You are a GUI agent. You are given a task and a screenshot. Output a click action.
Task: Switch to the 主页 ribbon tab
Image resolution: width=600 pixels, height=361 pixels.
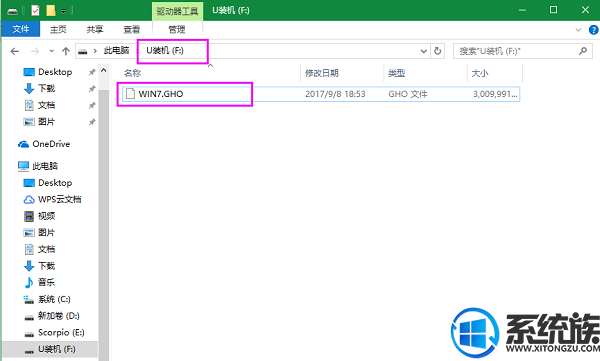click(58, 29)
